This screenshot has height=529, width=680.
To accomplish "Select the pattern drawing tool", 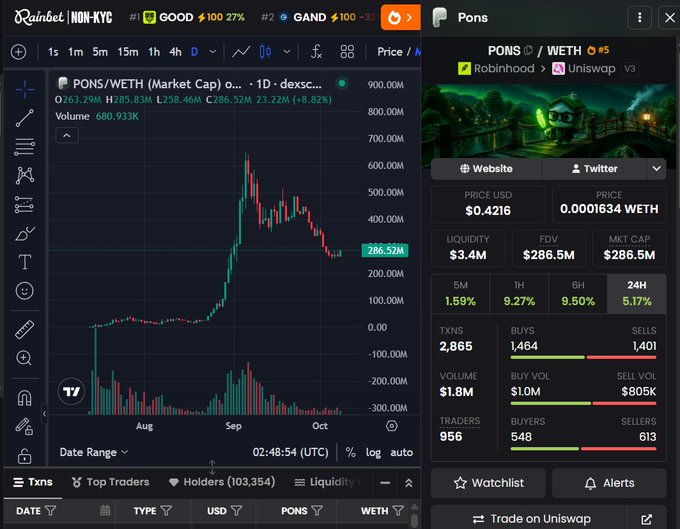I will (25, 176).
